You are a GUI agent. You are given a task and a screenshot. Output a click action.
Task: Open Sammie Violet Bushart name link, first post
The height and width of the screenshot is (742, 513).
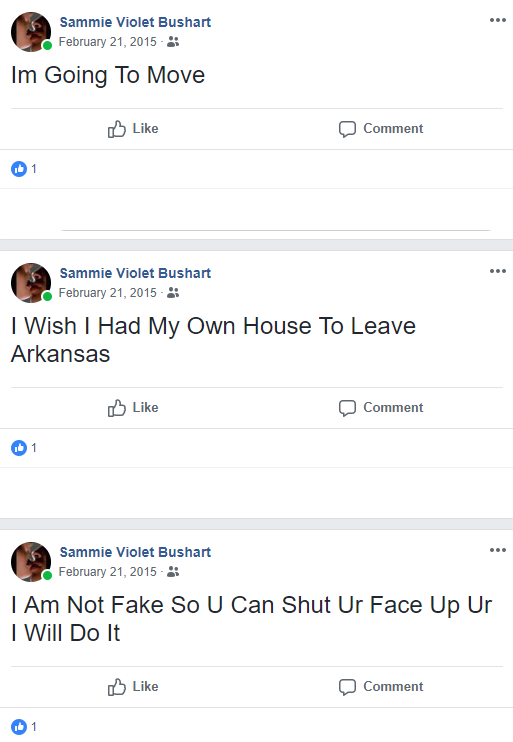135,22
